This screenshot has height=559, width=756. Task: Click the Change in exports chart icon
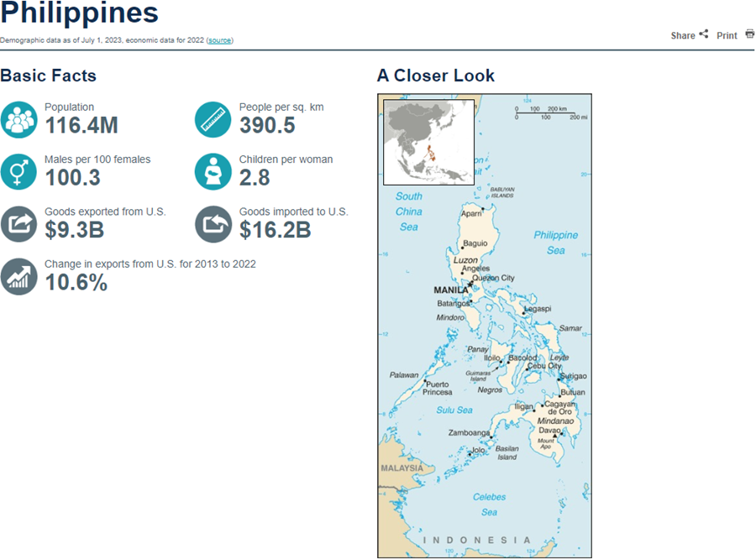click(x=18, y=277)
